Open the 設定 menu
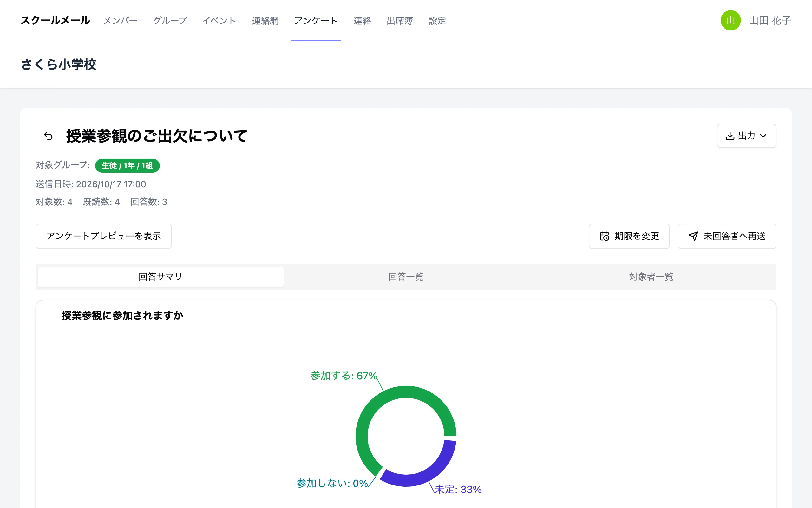The image size is (812, 508). 437,21
